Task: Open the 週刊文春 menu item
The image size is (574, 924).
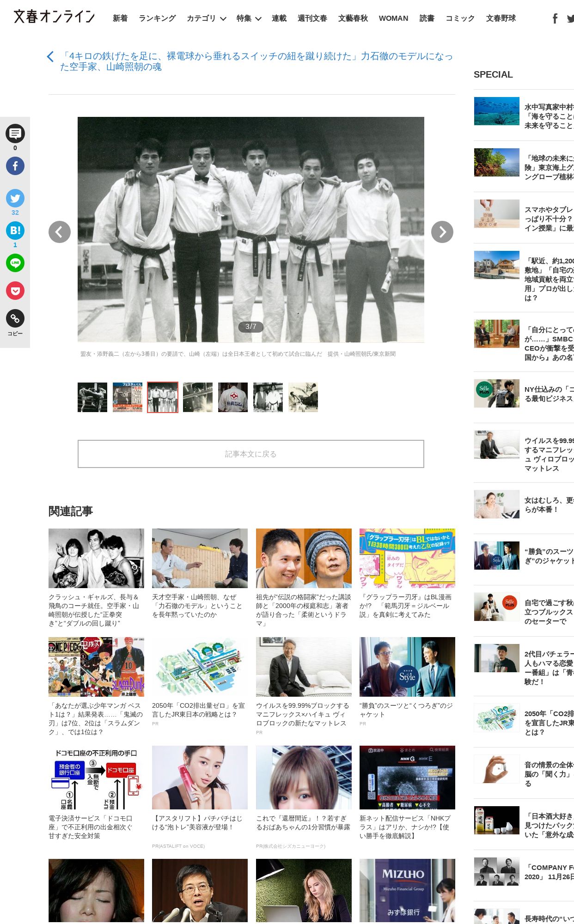Action: point(312,18)
